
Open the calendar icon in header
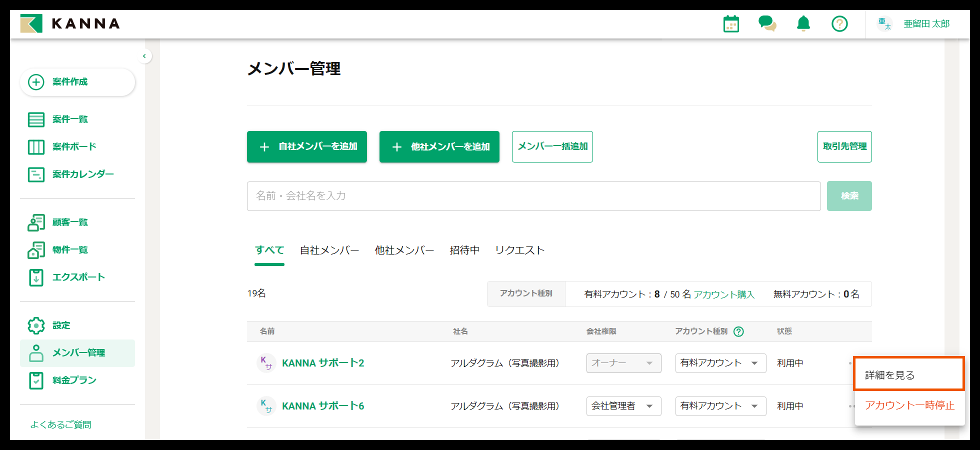731,24
